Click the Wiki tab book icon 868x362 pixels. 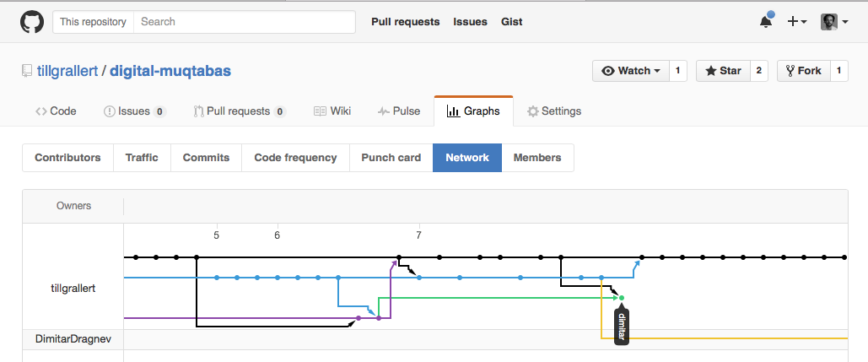[320, 111]
